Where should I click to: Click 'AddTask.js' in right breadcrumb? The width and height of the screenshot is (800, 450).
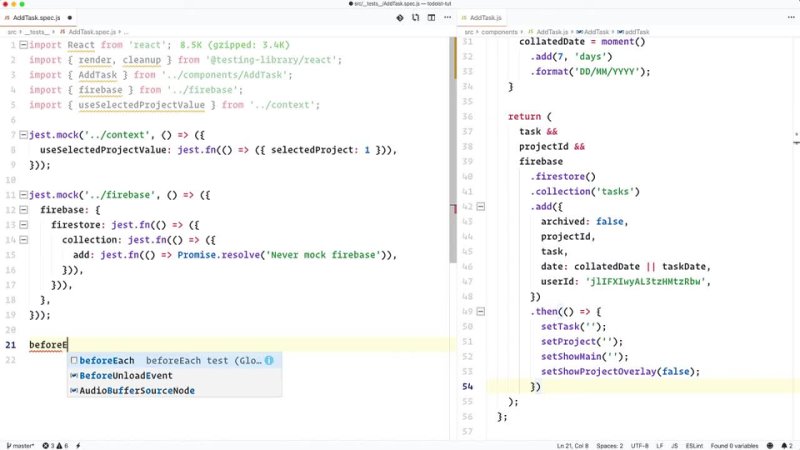pyautogui.click(x=552, y=32)
